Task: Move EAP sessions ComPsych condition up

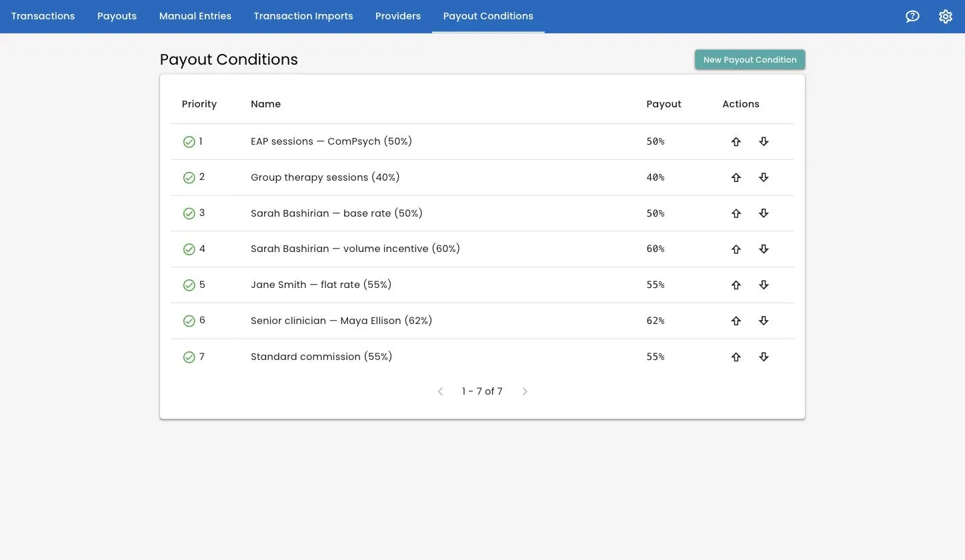Action: 736,141
